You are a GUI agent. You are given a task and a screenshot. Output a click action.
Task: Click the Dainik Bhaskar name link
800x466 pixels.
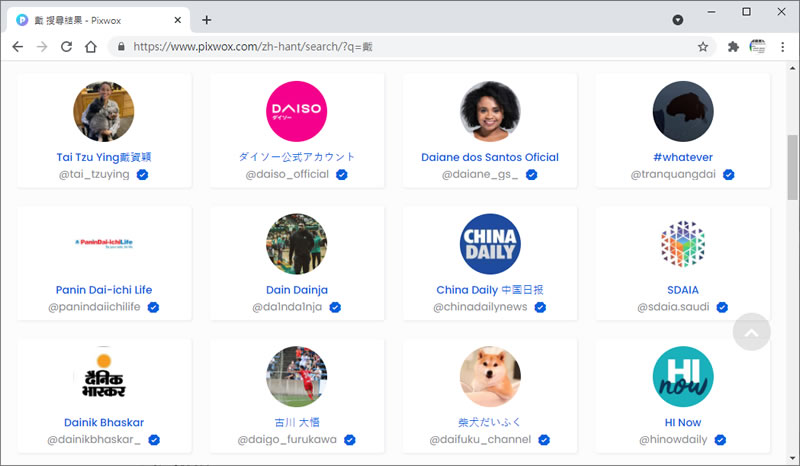(x=104, y=423)
